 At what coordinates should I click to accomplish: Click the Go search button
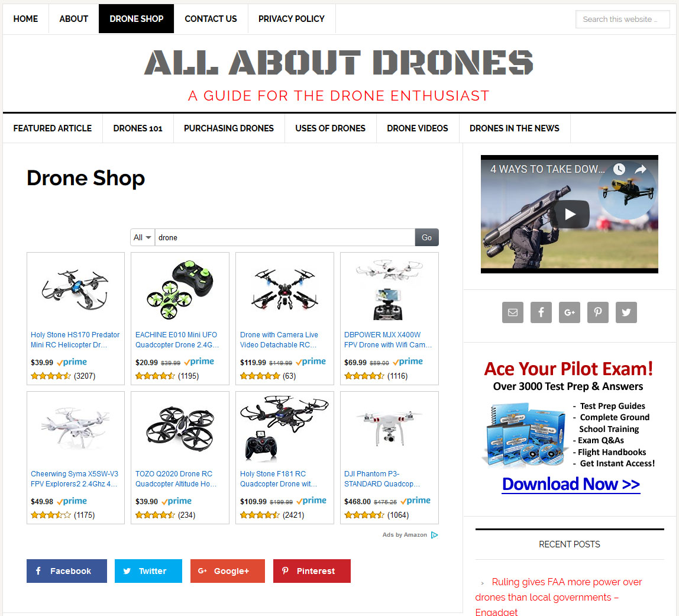(426, 237)
